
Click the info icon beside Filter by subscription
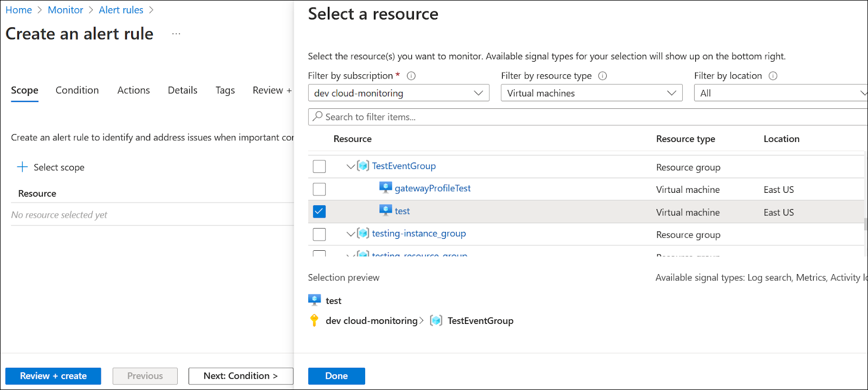click(411, 76)
